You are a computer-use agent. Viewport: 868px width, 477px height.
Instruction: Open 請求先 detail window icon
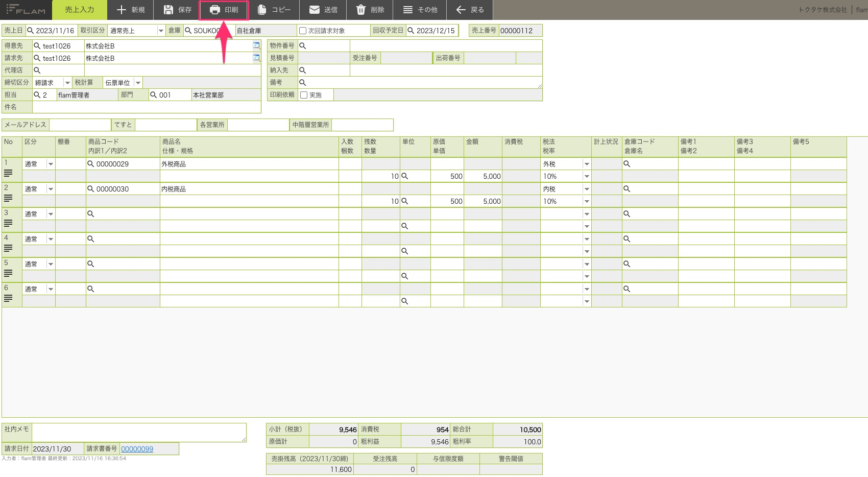[x=256, y=58]
